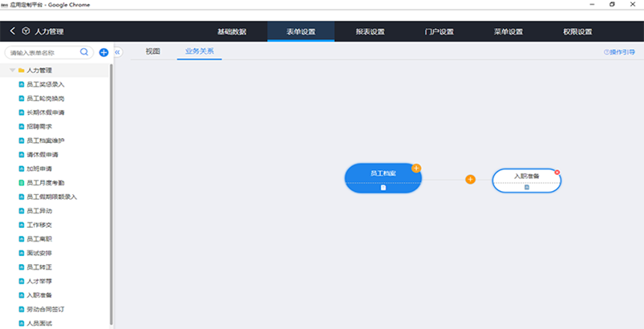Screen dimensions: 644x329
Task: Open the 基础数据 top tab
Action: 232,31
